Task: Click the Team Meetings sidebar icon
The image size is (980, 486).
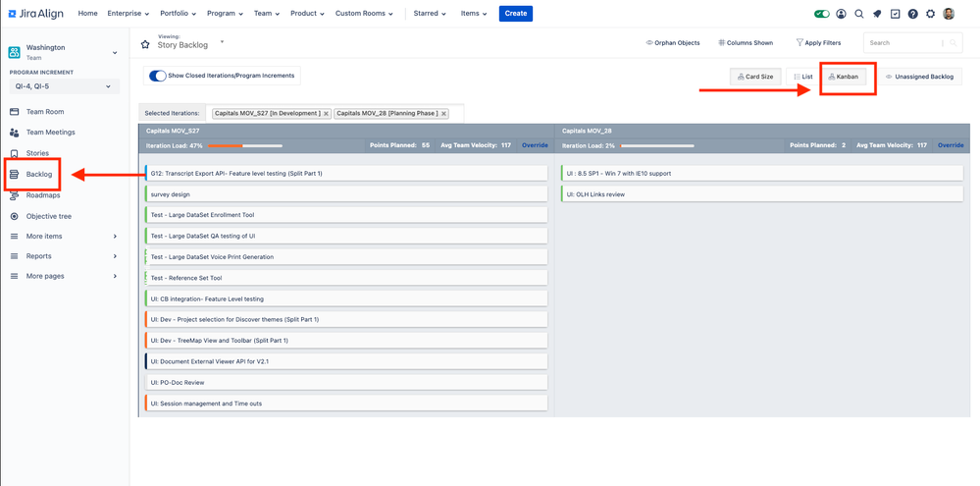Action: [14, 132]
